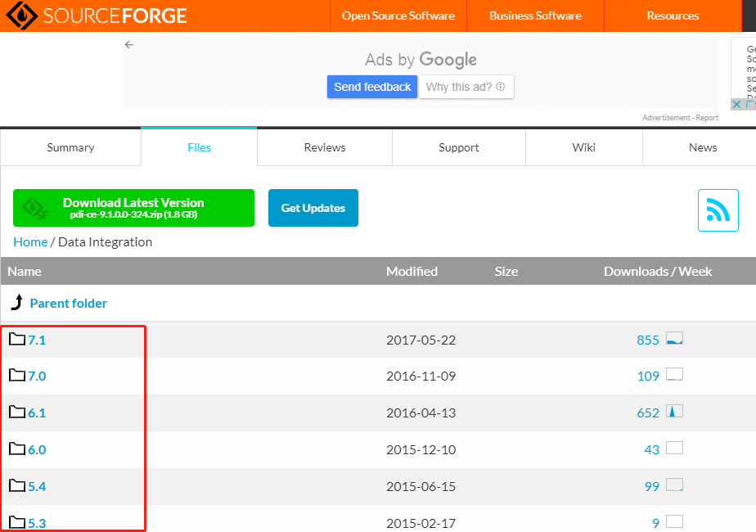Click the folder icon for 6.1
This screenshot has width=756, height=532.
(x=17, y=412)
